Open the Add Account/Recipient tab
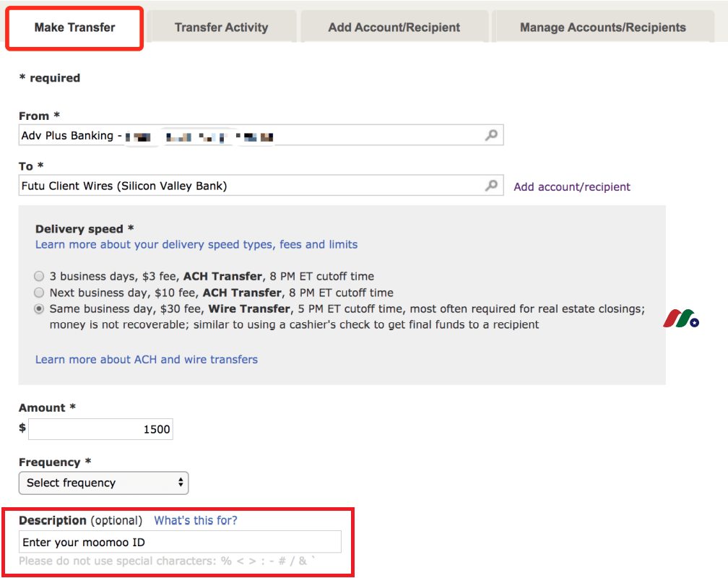 point(394,27)
